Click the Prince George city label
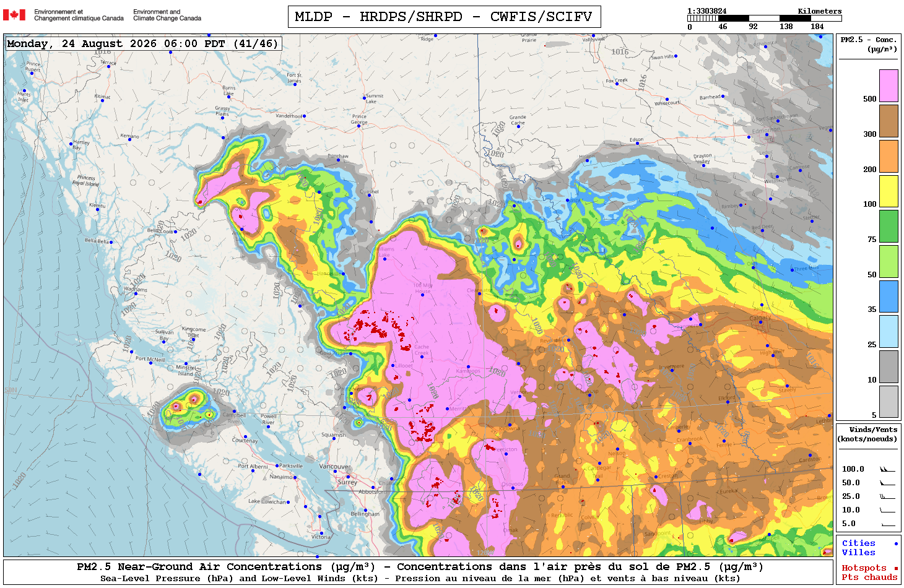Screen dimensions: 904x588 (360, 119)
